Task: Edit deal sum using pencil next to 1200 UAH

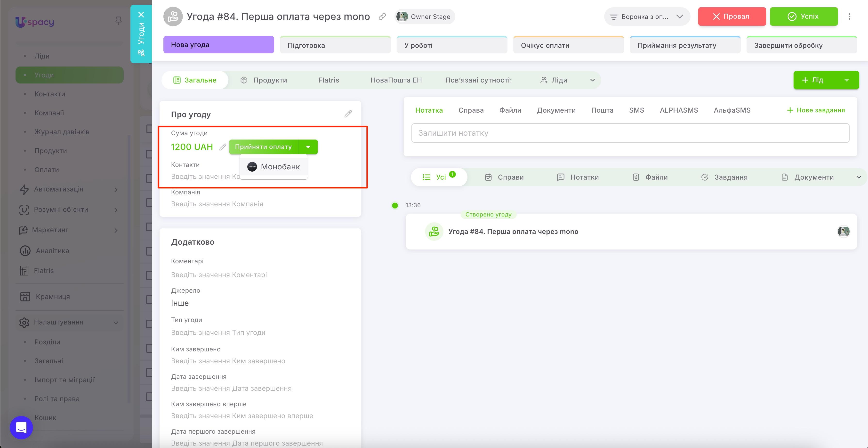Action: point(223,147)
